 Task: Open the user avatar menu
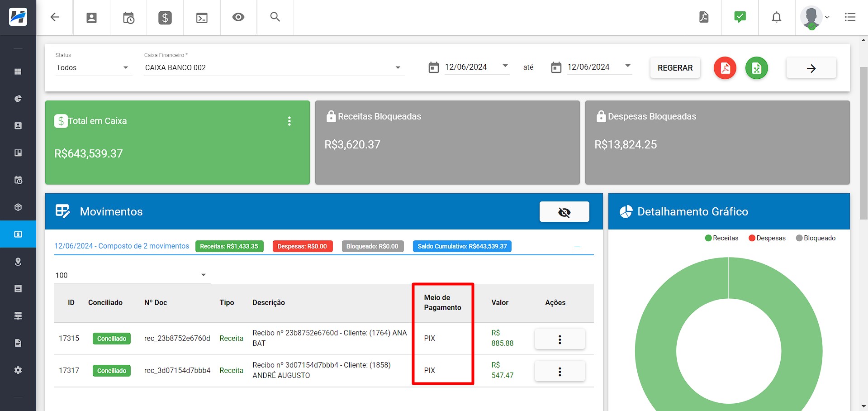[814, 18]
